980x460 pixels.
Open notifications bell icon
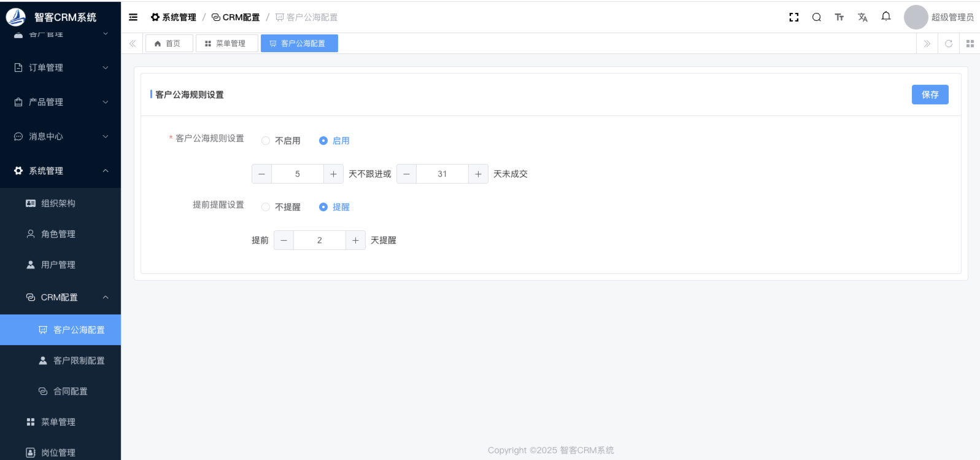[x=885, y=17]
